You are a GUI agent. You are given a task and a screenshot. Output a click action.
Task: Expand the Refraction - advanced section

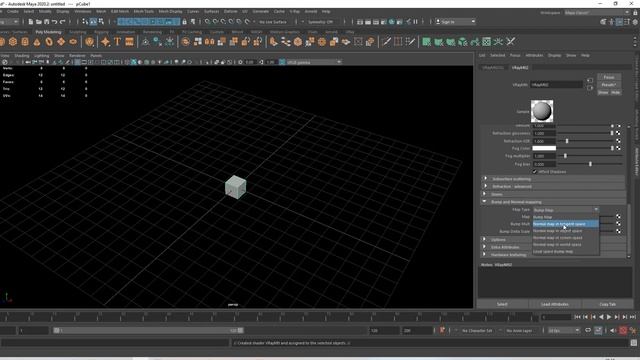(553, 187)
